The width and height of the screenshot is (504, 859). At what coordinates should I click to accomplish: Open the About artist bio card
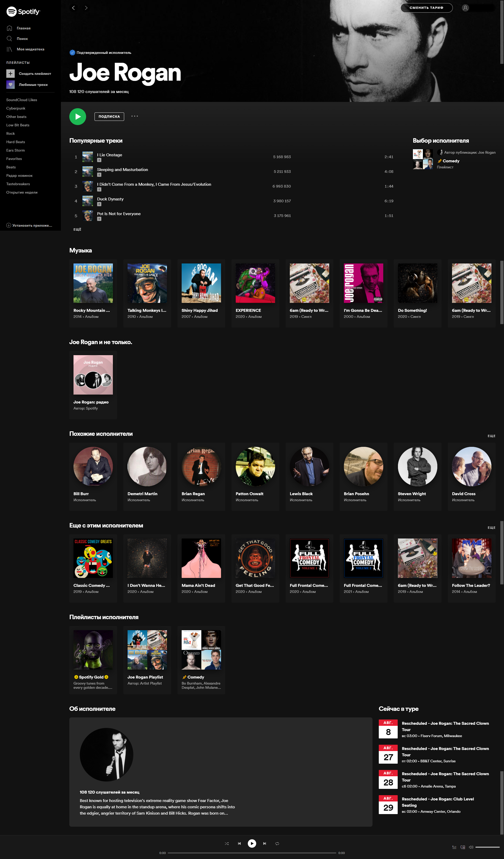221,772
